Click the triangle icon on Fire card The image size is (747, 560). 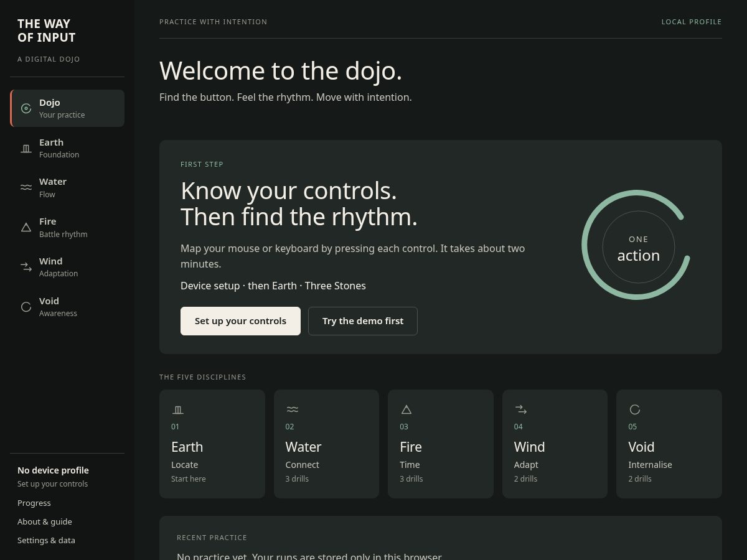coord(406,409)
